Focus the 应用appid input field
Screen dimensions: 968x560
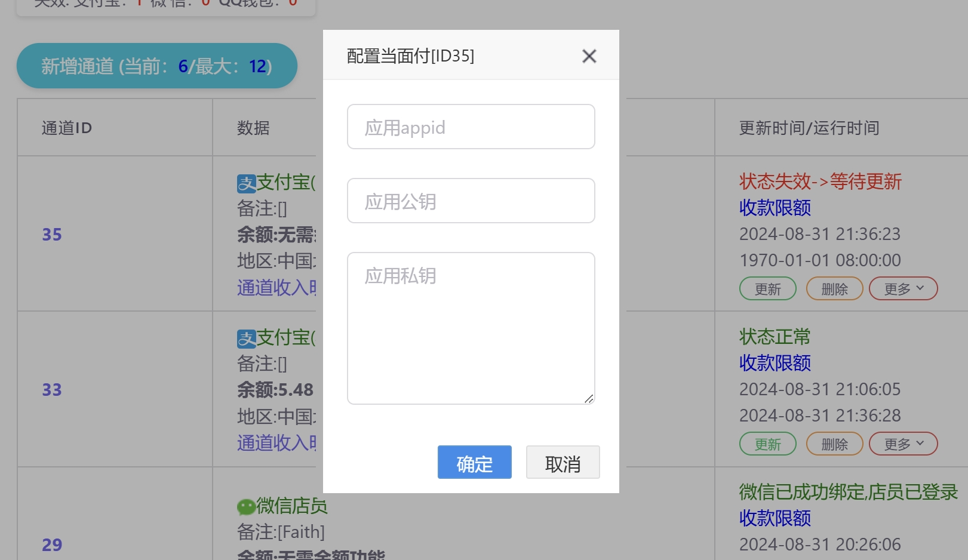[471, 127]
